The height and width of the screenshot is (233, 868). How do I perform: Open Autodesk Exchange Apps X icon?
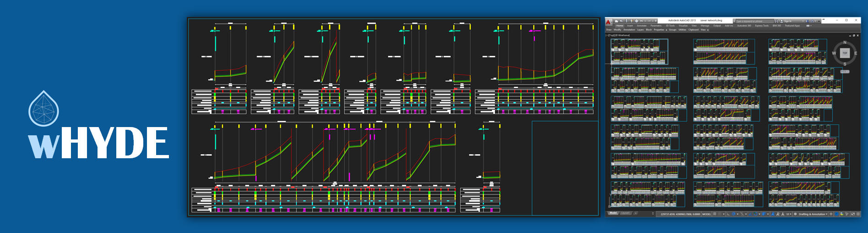click(x=807, y=21)
